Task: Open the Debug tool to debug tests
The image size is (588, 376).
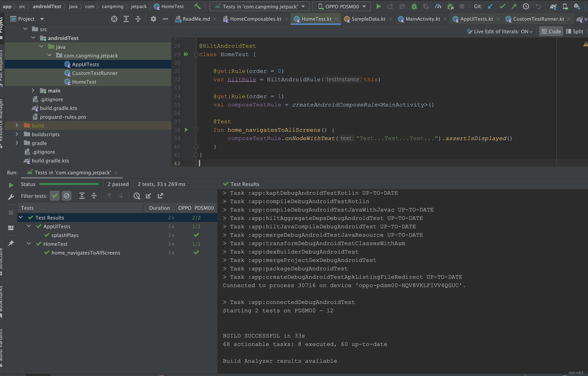Action: pyautogui.click(x=414, y=6)
